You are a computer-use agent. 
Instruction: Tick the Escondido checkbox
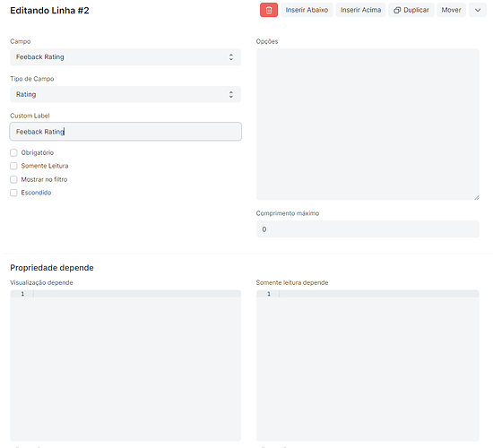(x=13, y=193)
